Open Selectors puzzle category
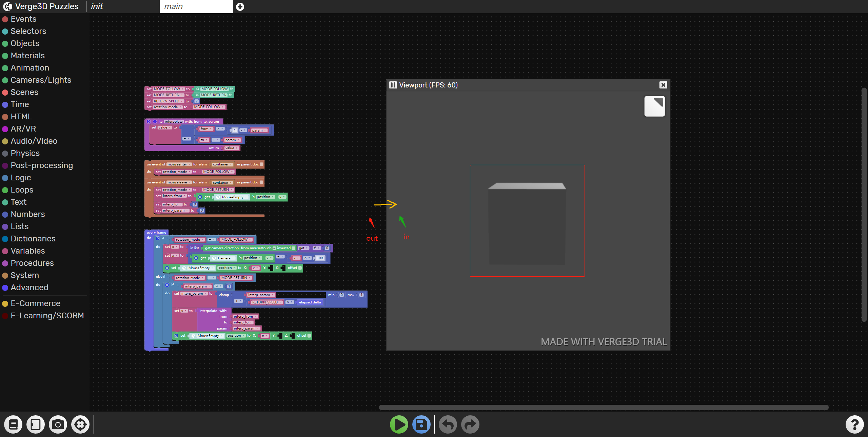This screenshot has width=868, height=437. (28, 31)
